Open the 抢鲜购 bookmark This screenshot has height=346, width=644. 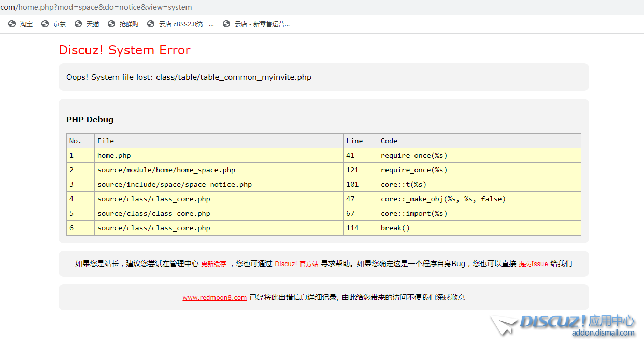pyautogui.click(x=128, y=24)
